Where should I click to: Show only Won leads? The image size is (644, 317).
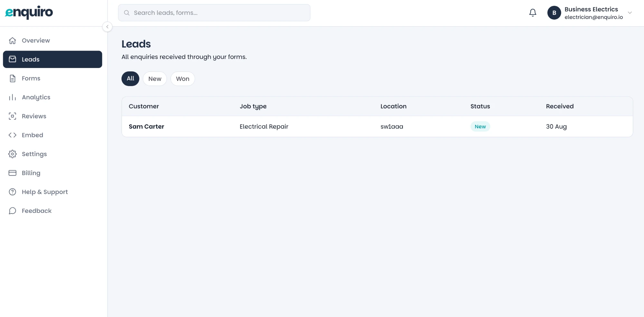coord(183,79)
